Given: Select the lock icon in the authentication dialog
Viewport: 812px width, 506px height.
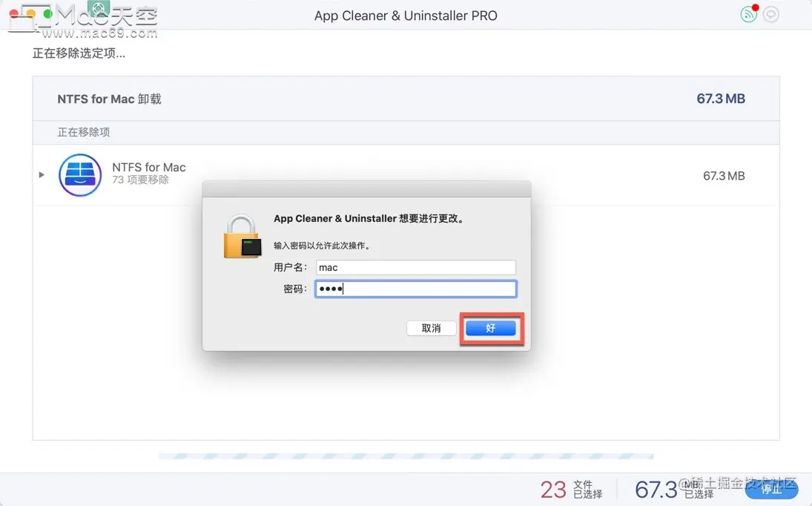Looking at the screenshot, I should click(242, 237).
